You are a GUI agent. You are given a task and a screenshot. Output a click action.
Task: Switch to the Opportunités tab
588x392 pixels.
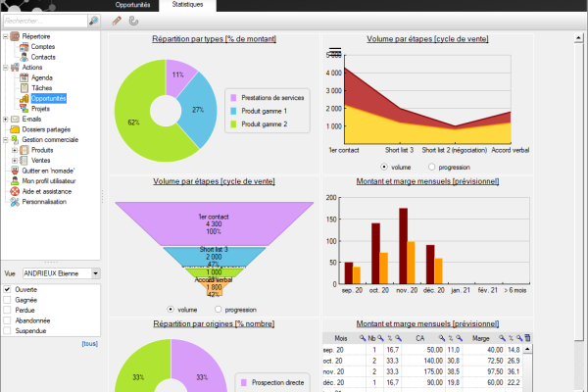point(132,5)
